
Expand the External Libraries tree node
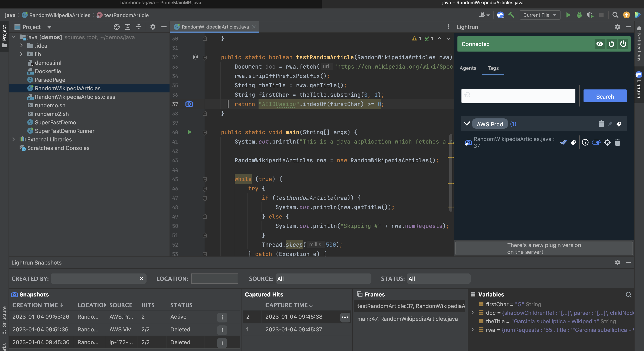(14, 139)
